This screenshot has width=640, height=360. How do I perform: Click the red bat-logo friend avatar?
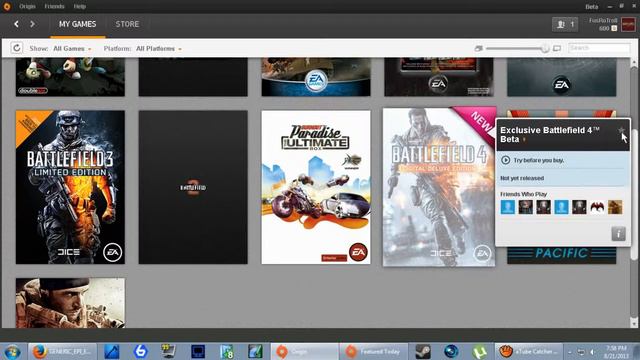click(597, 207)
